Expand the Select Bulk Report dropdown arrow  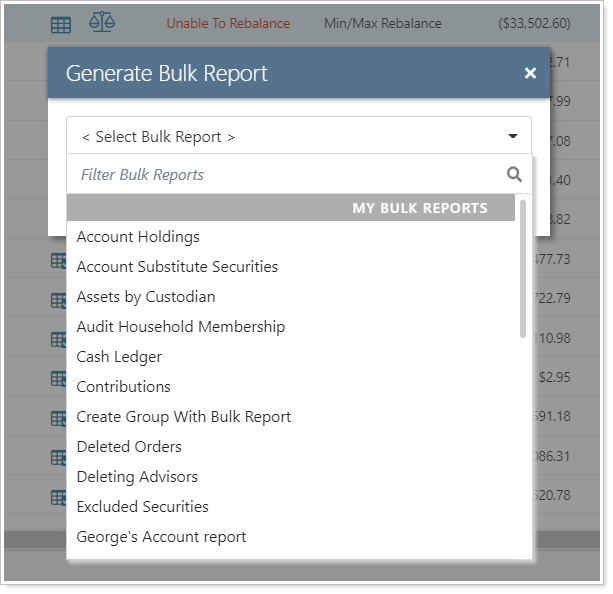click(512, 137)
